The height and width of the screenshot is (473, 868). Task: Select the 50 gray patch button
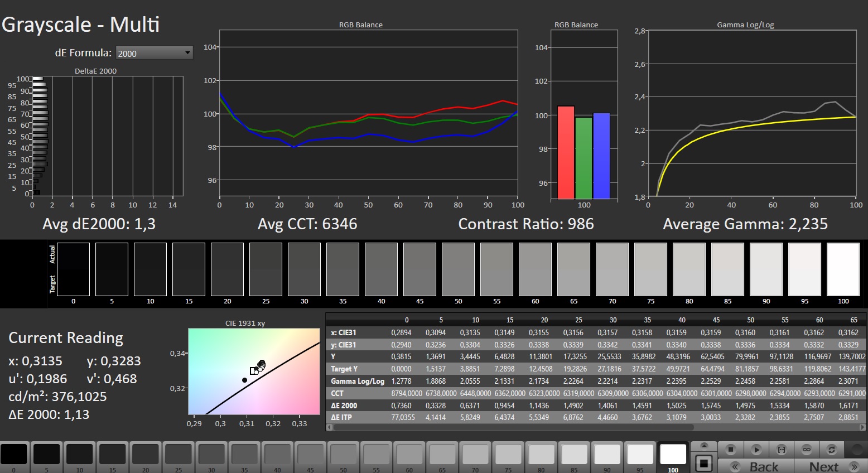pos(343,455)
